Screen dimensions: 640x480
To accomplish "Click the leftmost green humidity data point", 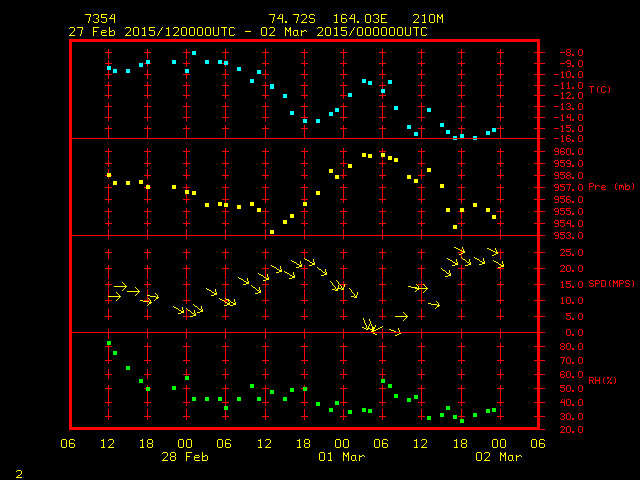I will click(109, 344).
